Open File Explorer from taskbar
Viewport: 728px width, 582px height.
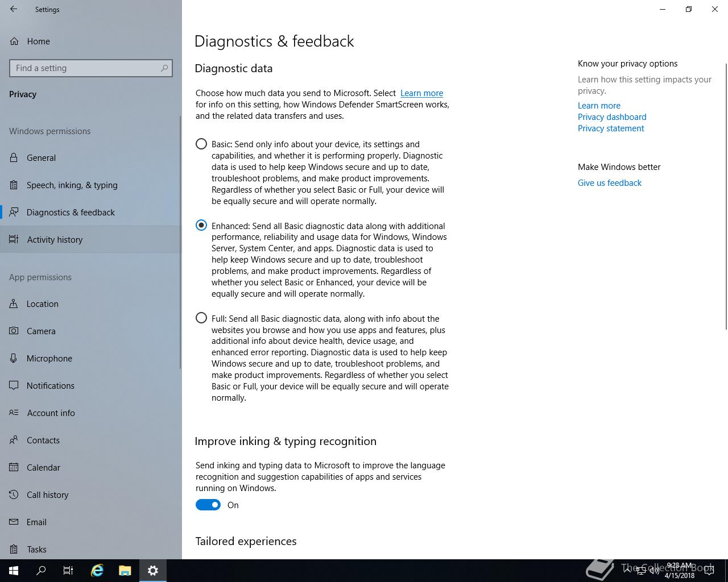(x=125, y=571)
